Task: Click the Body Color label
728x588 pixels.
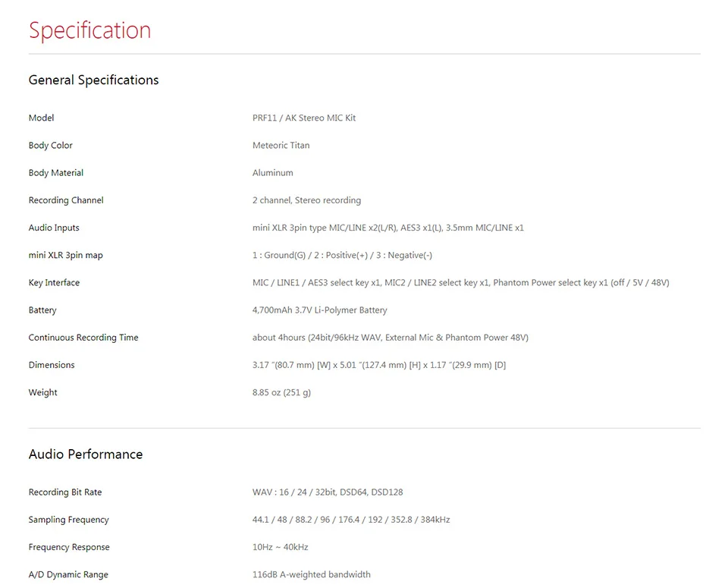Action: tap(51, 146)
